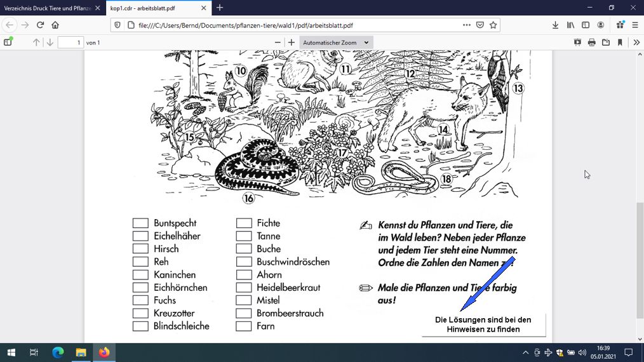Click the page number input field

point(70,43)
